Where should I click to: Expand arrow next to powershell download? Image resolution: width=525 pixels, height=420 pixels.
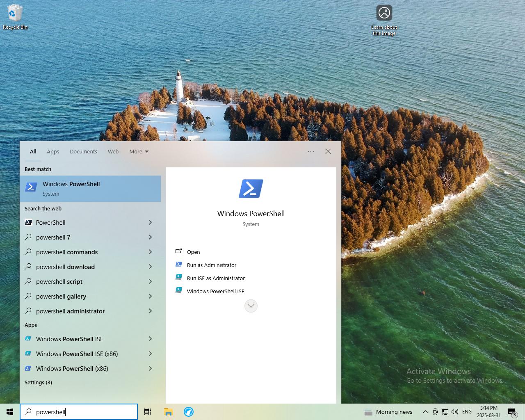[x=150, y=267]
